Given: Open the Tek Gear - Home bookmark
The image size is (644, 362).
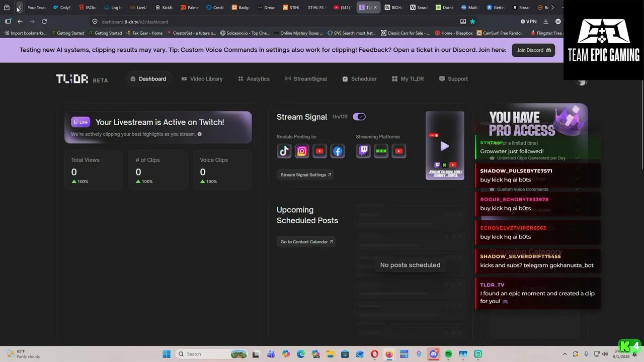Looking at the screenshot, I should click(144, 33).
